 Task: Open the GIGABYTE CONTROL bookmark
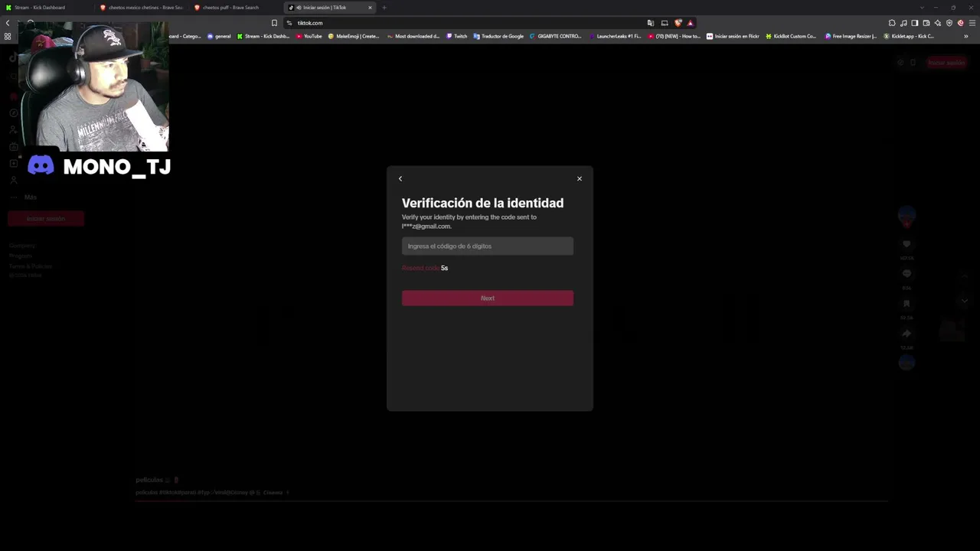pyautogui.click(x=556, y=36)
